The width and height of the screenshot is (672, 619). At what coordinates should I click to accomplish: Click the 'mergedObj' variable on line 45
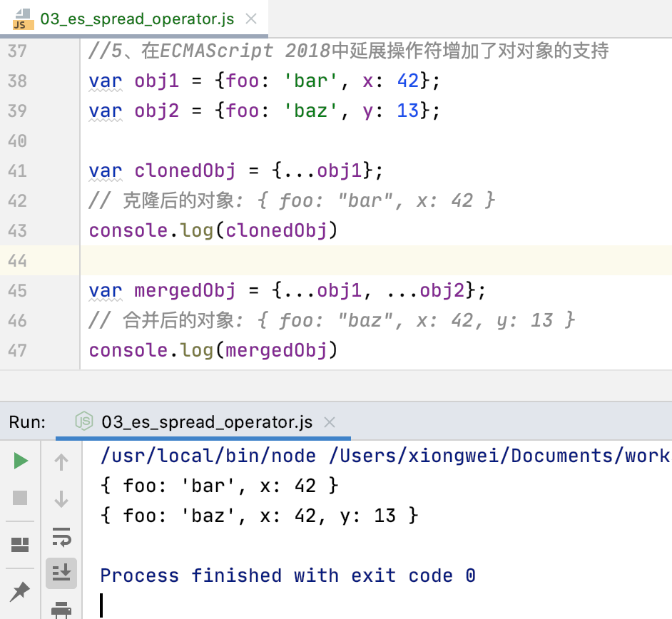tap(185, 290)
